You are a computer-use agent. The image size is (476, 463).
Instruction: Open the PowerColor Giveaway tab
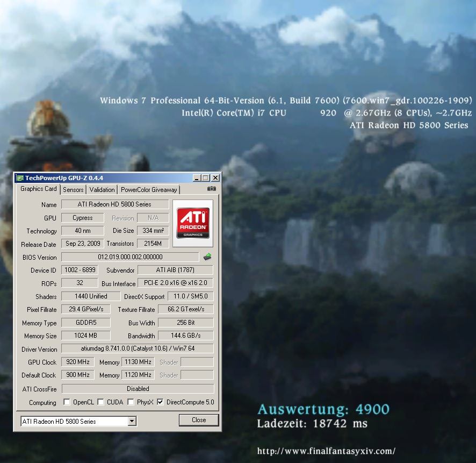point(149,190)
